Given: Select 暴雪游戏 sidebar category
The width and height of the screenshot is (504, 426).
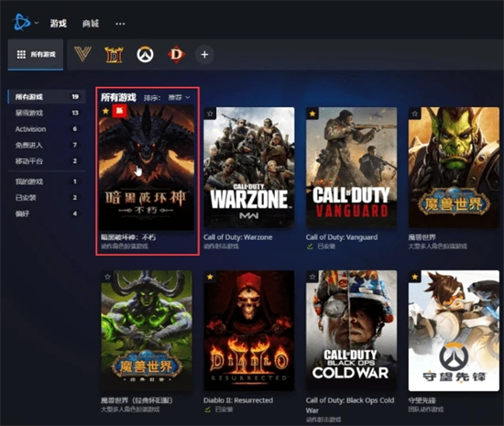Looking at the screenshot, I should tap(47, 113).
